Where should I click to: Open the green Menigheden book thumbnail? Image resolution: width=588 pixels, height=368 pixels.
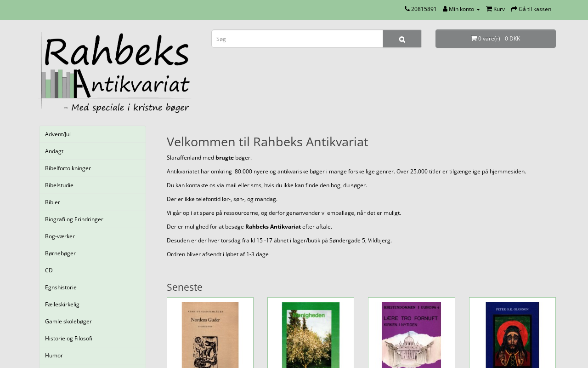[311, 335]
